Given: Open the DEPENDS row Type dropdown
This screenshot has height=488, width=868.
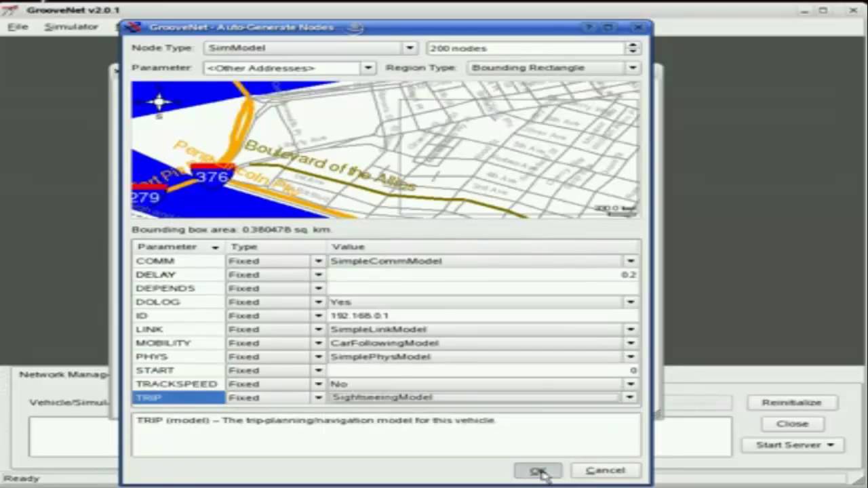Looking at the screenshot, I should 318,288.
